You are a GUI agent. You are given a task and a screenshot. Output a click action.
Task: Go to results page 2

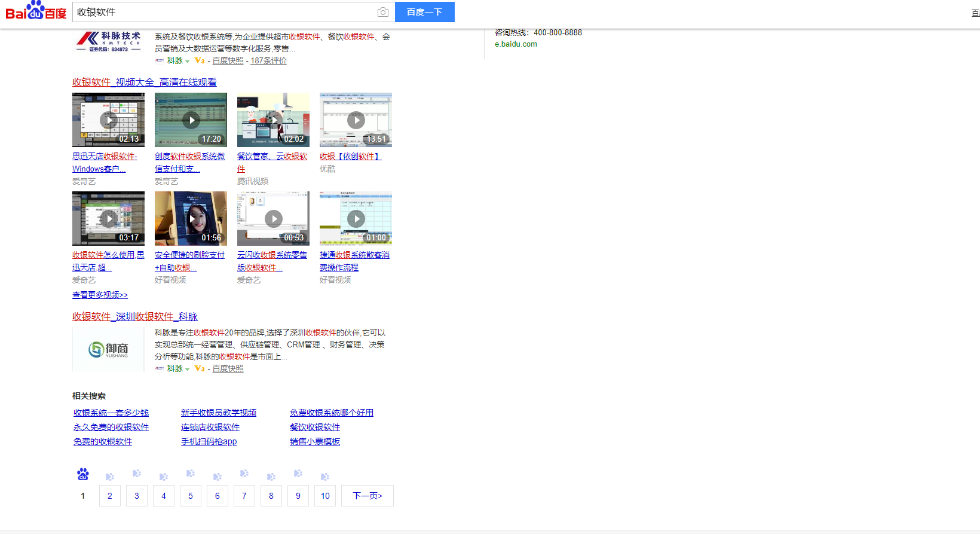click(x=110, y=496)
